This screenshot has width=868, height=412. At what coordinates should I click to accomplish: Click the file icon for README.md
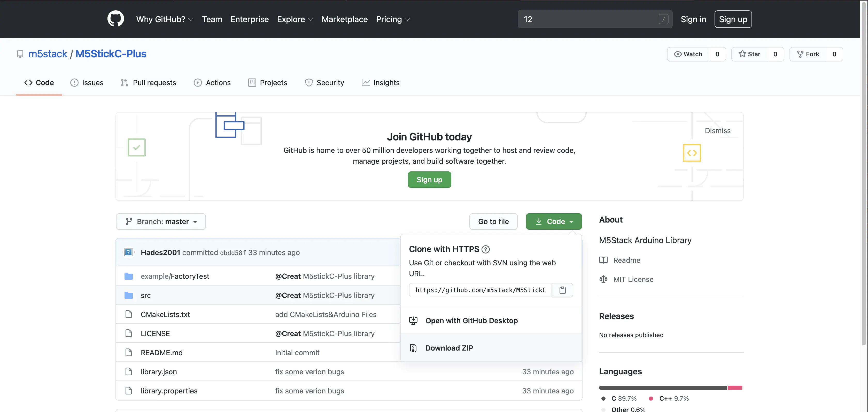(128, 353)
